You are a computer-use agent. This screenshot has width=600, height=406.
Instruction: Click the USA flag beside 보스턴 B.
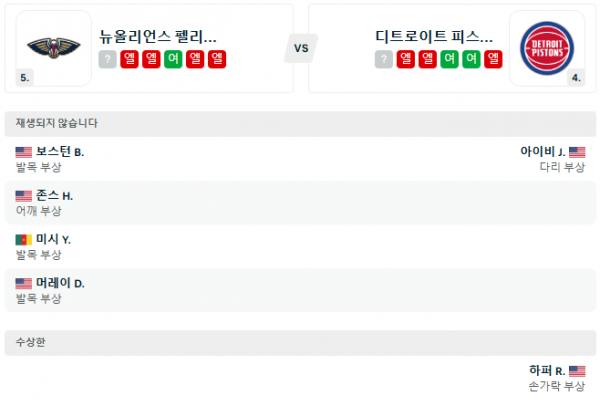click(x=23, y=152)
